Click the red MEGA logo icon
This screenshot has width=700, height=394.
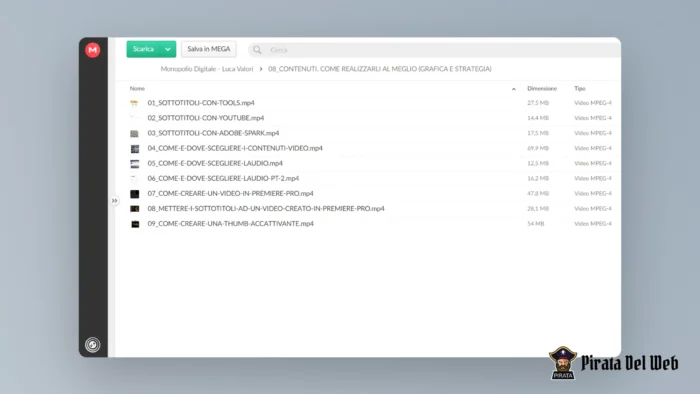click(92, 50)
